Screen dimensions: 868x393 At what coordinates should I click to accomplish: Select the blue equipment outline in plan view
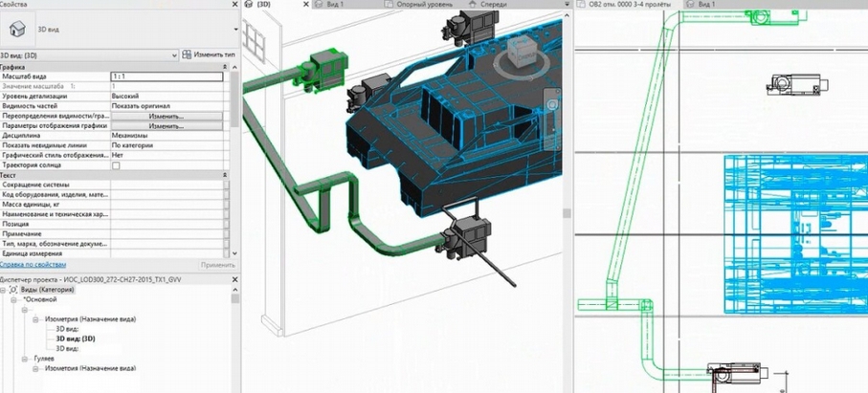[796, 234]
